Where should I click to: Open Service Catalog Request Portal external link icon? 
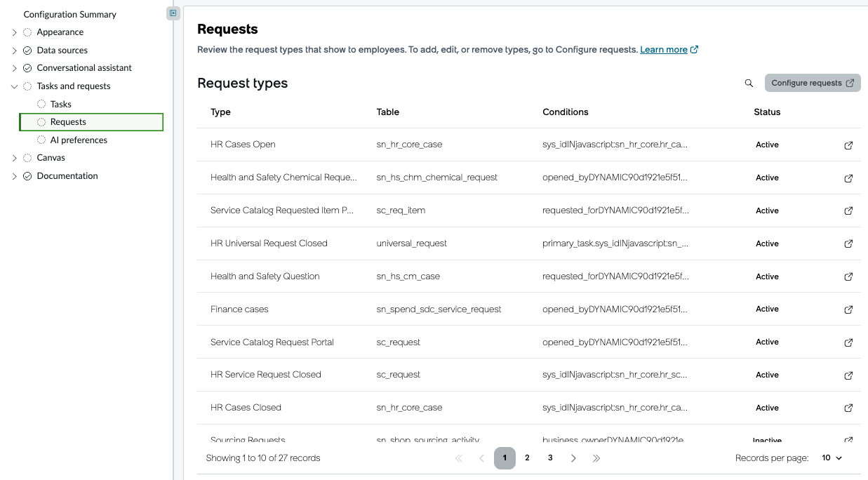(848, 342)
